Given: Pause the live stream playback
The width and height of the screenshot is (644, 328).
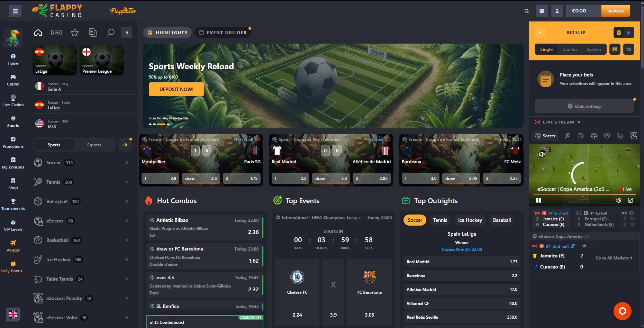Looking at the screenshot, I should click(538, 200).
